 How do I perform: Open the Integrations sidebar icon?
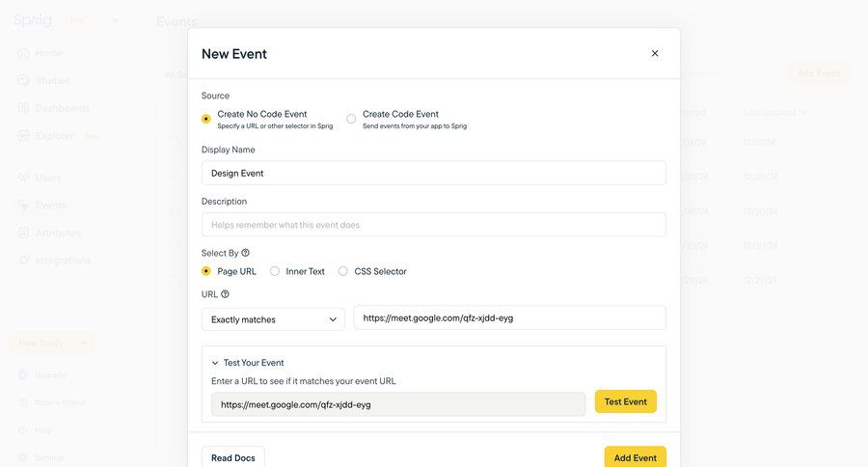point(23,261)
